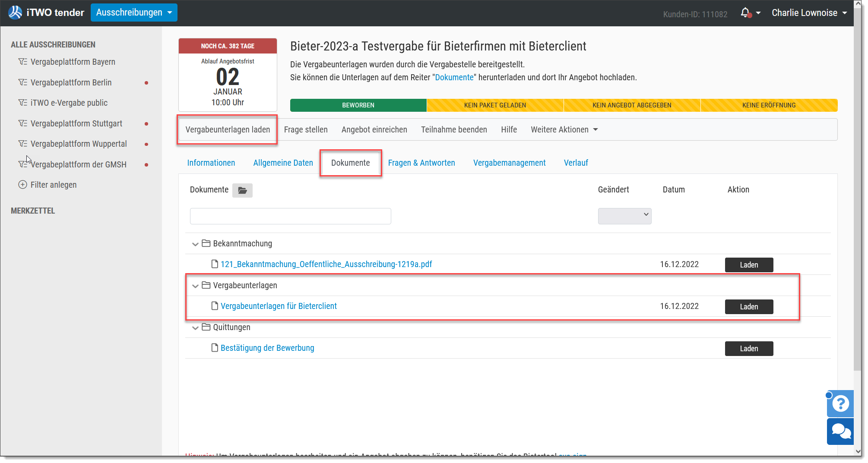Click file icon of Bekanntmachung PDF

tap(215, 264)
